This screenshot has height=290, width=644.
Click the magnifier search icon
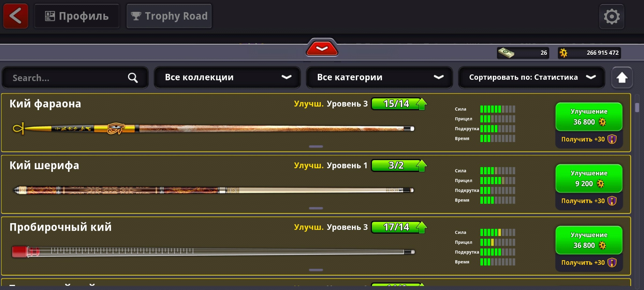coord(133,78)
